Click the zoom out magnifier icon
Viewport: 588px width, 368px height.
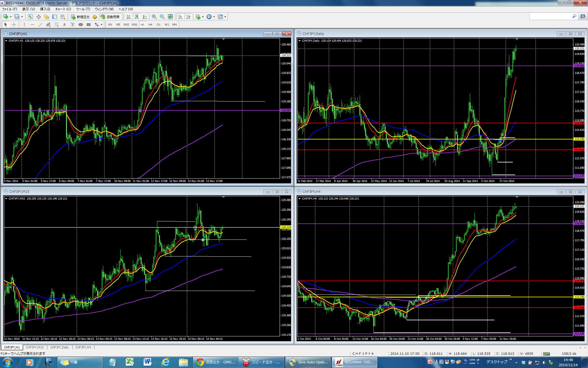pos(162,17)
